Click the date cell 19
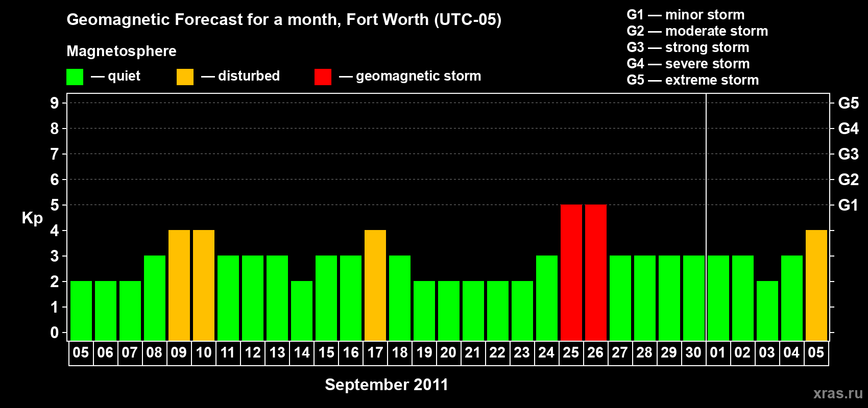The height and width of the screenshot is (408, 868). [x=424, y=353]
